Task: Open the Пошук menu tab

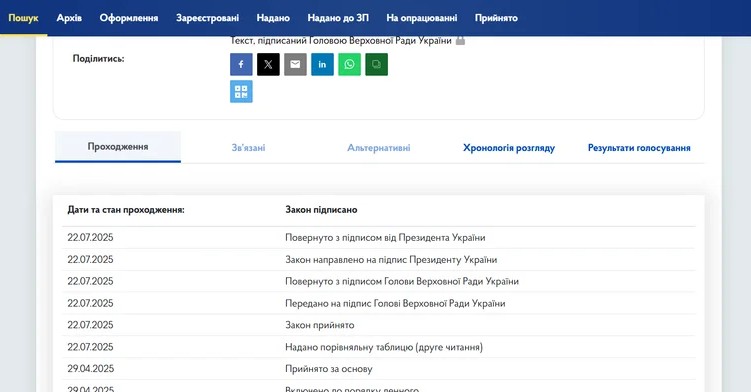Action: coord(23,18)
